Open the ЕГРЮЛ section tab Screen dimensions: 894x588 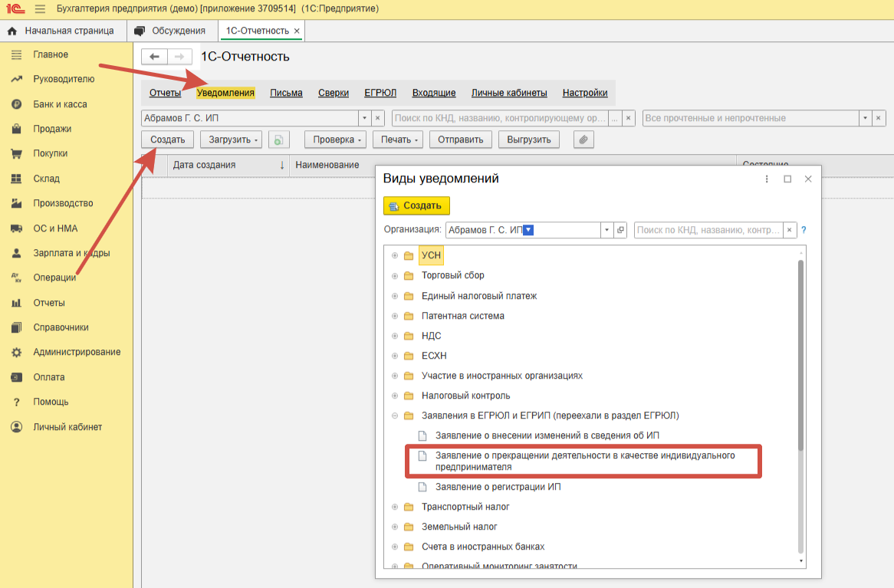tap(380, 93)
